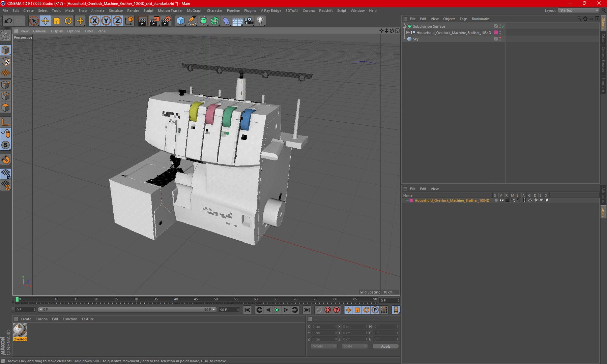Activate the Rotate tool

68,21
